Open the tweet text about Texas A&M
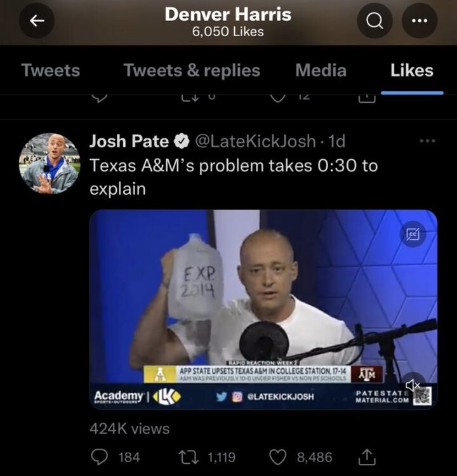 tap(234, 177)
